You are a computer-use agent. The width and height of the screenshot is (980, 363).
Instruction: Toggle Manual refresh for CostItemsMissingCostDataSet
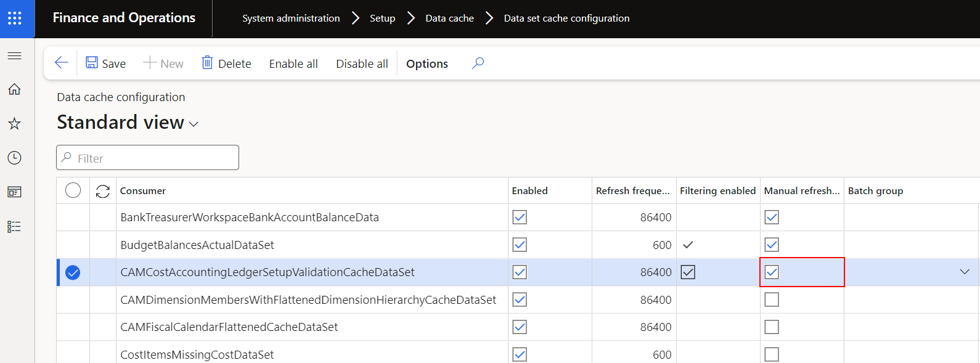coord(772,354)
